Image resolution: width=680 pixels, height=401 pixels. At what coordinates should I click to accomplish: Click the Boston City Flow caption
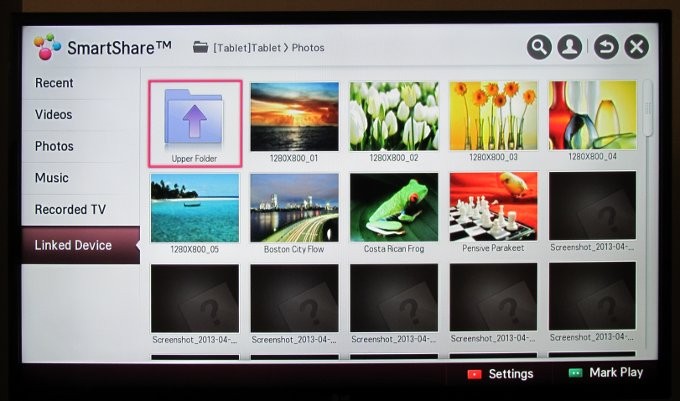pyautogui.click(x=294, y=249)
